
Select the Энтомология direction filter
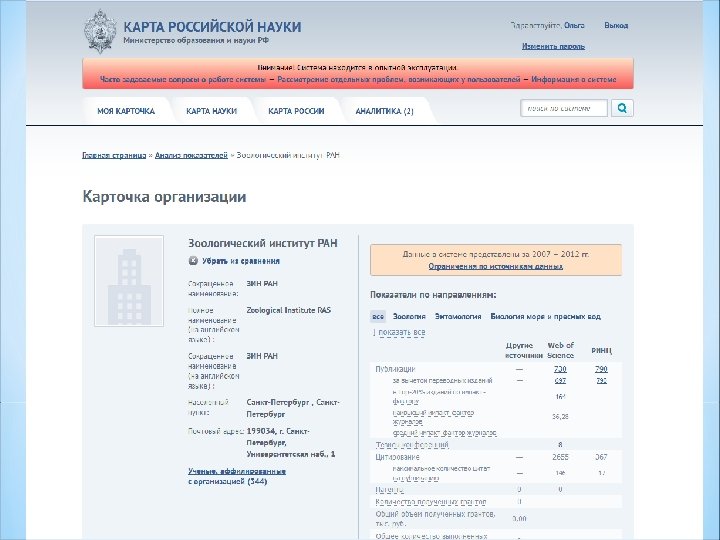458,316
